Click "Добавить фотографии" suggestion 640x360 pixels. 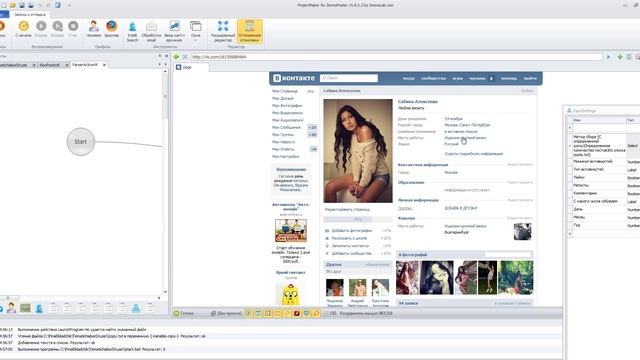tap(352, 231)
